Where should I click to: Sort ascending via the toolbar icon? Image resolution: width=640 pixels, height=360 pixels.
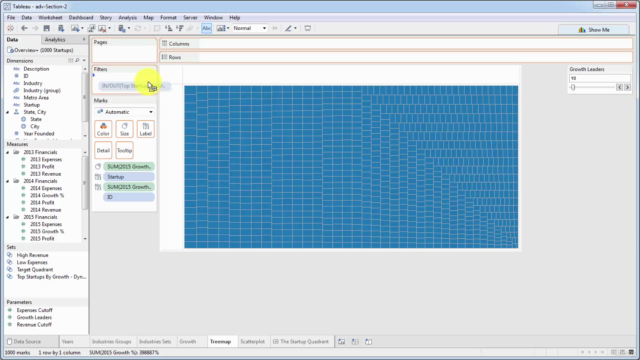pyautogui.click(x=168, y=28)
